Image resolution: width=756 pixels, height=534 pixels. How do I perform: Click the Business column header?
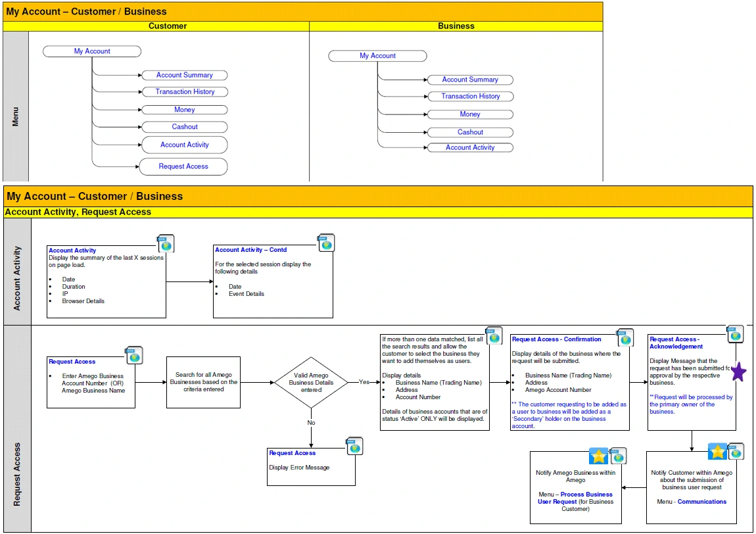click(456, 26)
